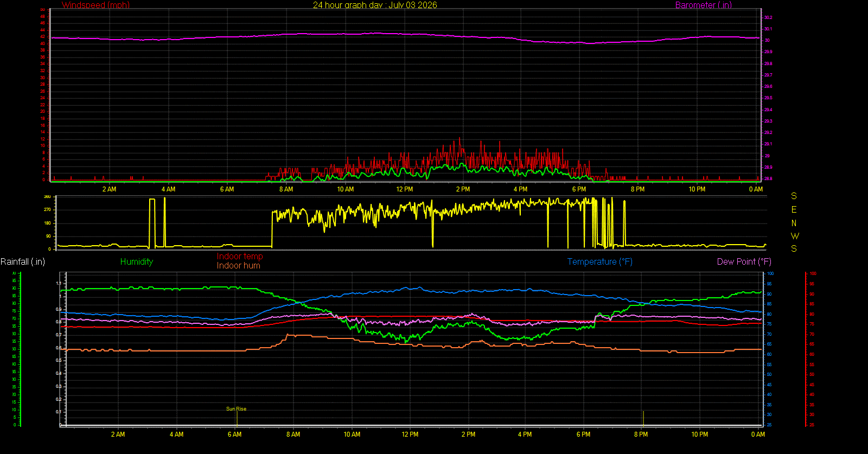
Task: Select the green Humidity legend label
Action: pyautogui.click(x=137, y=261)
